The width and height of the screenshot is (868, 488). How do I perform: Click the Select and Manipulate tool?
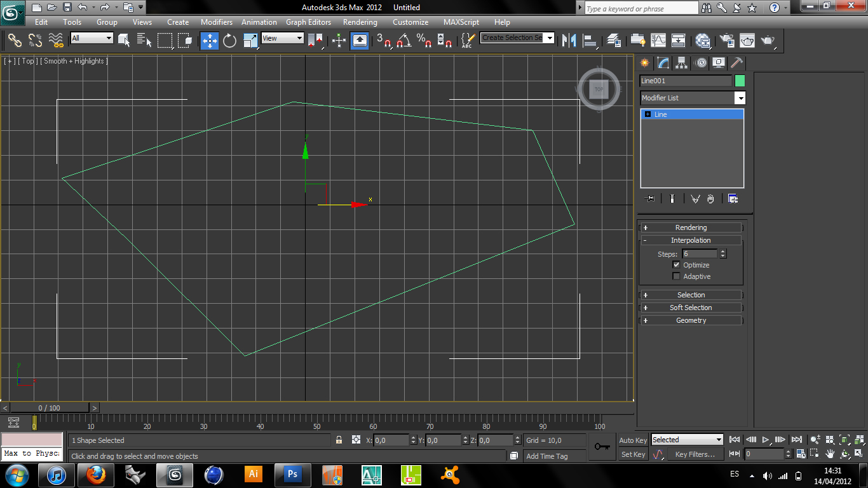[x=339, y=41]
